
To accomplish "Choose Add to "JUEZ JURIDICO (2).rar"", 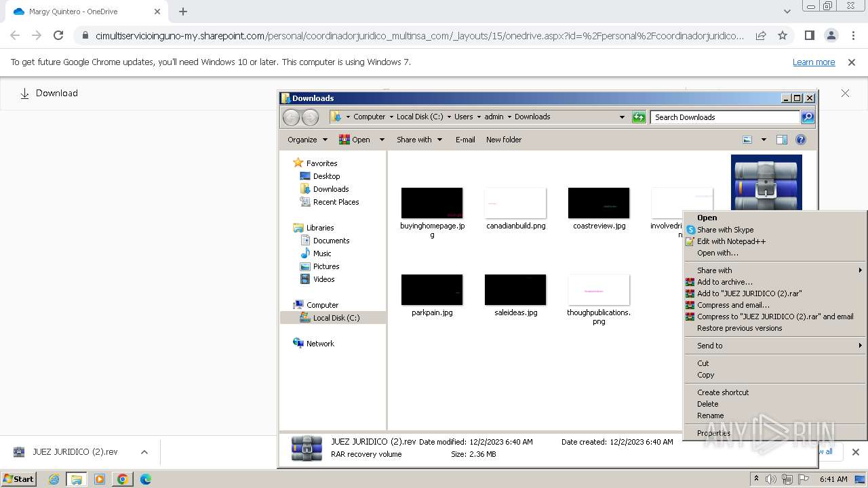I will click(x=775, y=293).
